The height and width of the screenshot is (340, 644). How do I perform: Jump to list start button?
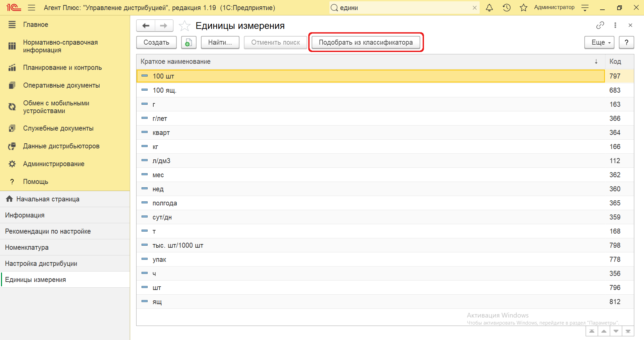click(x=592, y=331)
